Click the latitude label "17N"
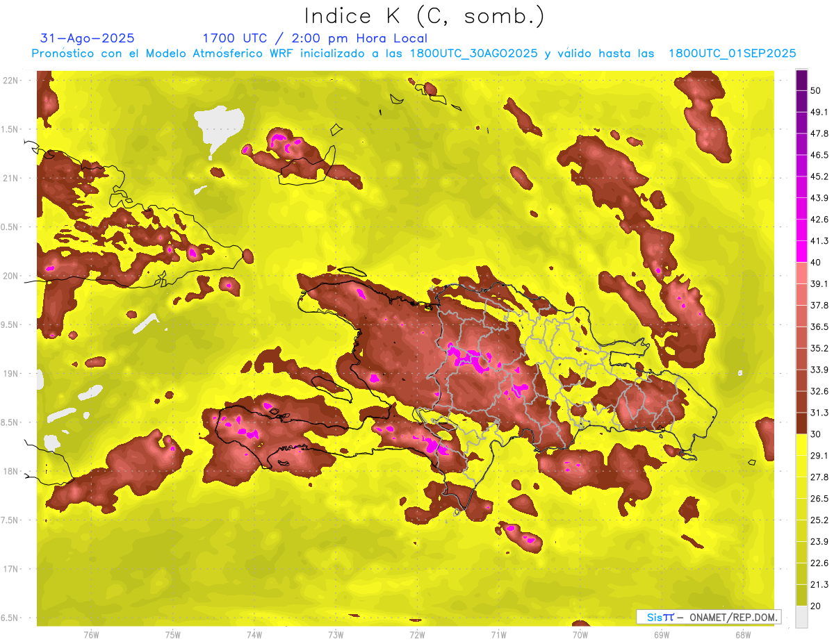The width and height of the screenshot is (834, 644). (10, 569)
